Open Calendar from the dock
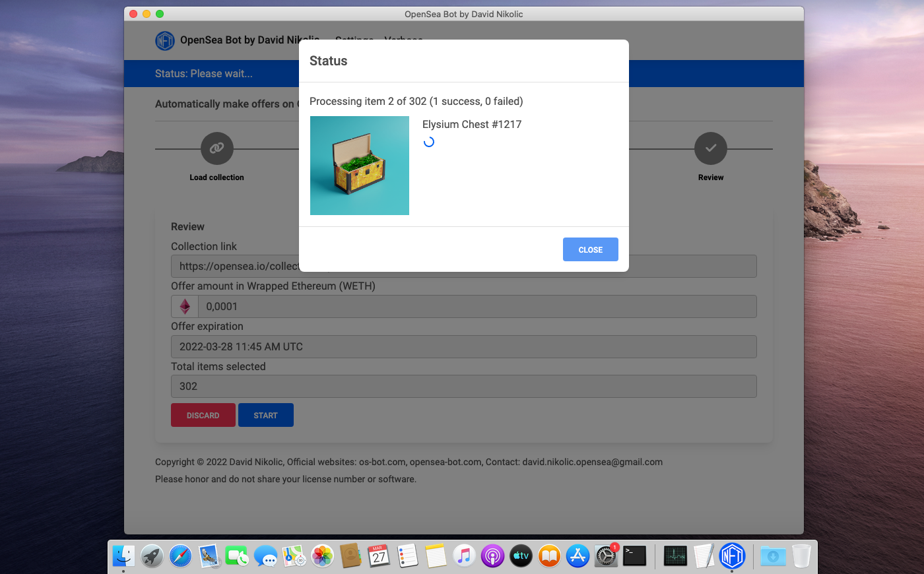This screenshot has height=574, width=924. pyautogui.click(x=379, y=556)
